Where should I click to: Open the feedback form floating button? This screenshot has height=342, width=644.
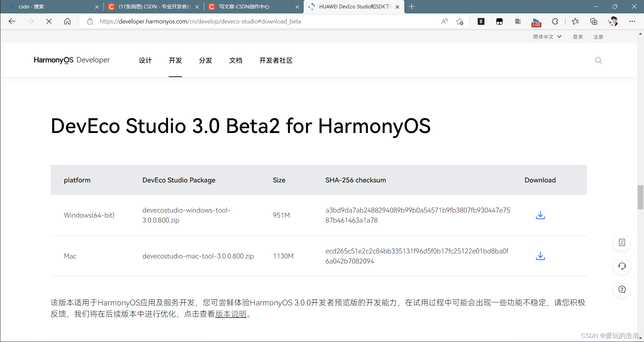point(622,243)
